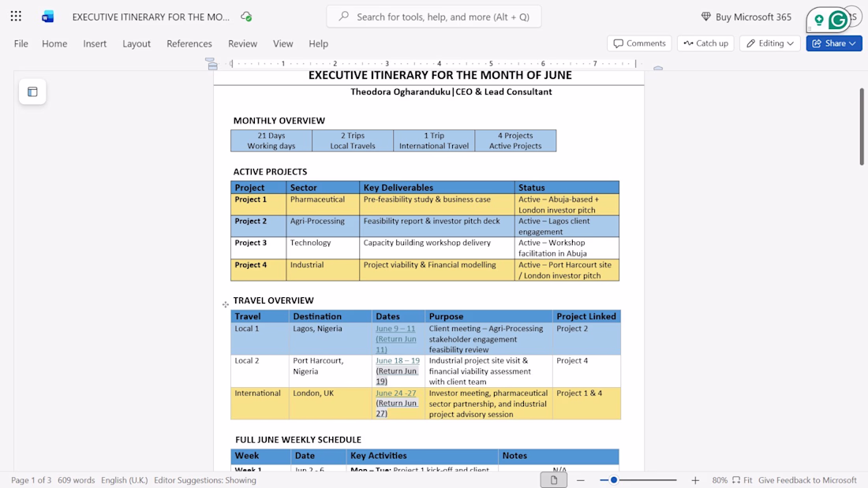Click the June 18 – 19 date link
Viewport: 868px width, 488px height.
[x=398, y=361]
